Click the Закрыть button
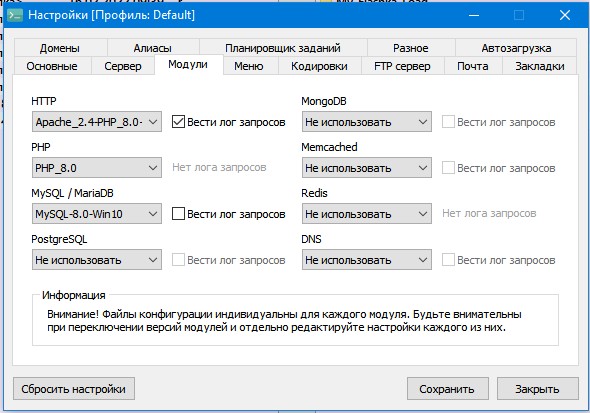 point(538,389)
